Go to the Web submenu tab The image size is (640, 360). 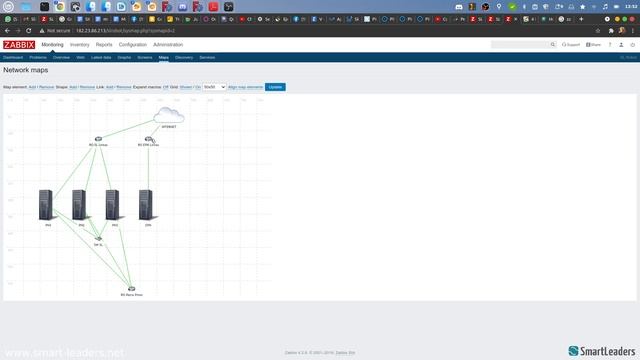click(x=80, y=58)
